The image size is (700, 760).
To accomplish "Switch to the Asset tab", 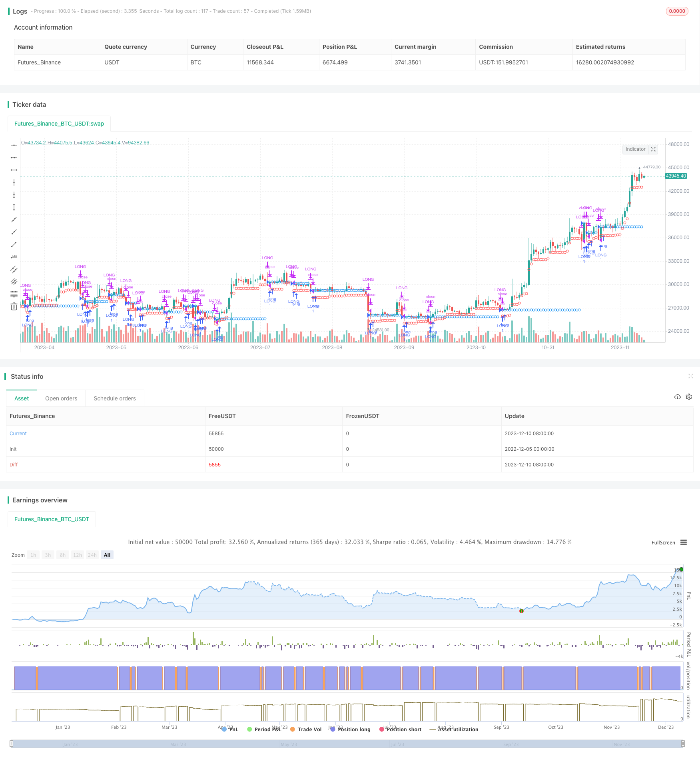I will coord(22,398).
